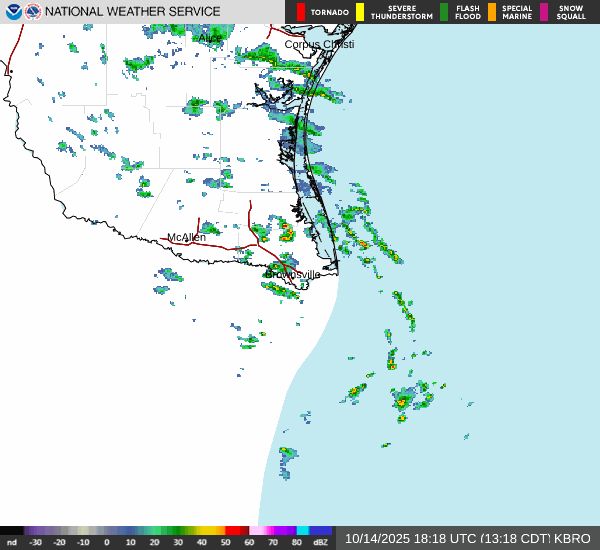Select the magenta Snow Squall swatch
The image size is (600, 550).
[544, 12]
